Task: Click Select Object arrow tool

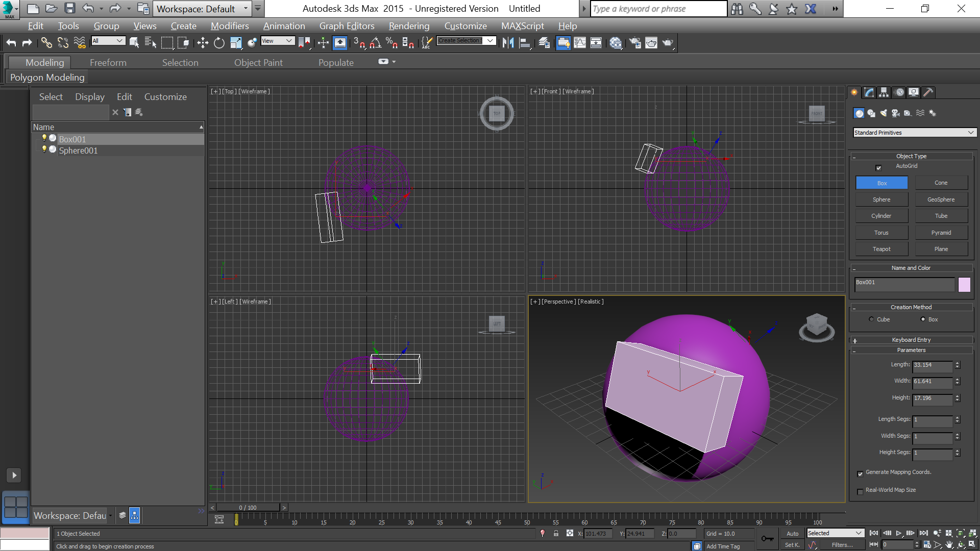Action: tap(134, 43)
